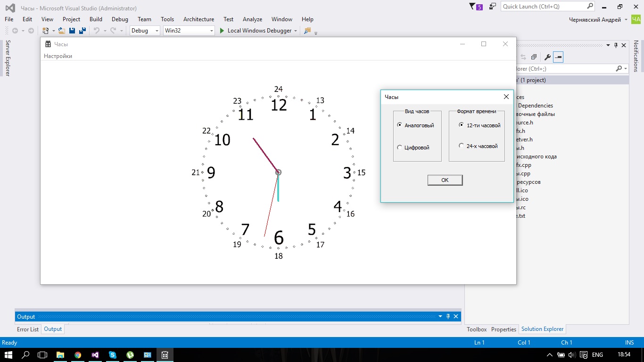Open the New Project dropdown arrow

(53, 31)
